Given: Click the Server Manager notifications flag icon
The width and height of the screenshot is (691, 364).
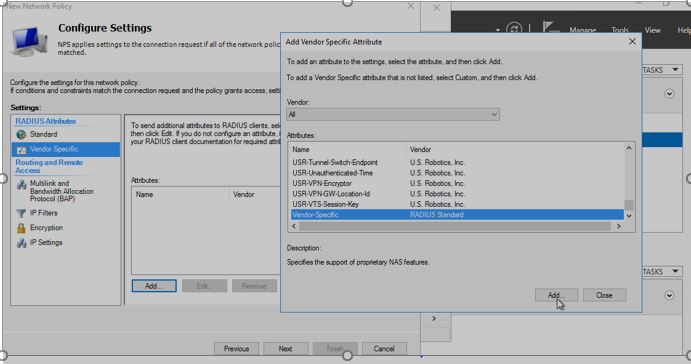Looking at the screenshot, I should (549, 27).
